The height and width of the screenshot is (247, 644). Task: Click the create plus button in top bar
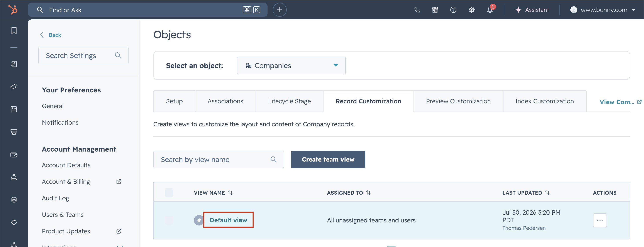tap(280, 10)
